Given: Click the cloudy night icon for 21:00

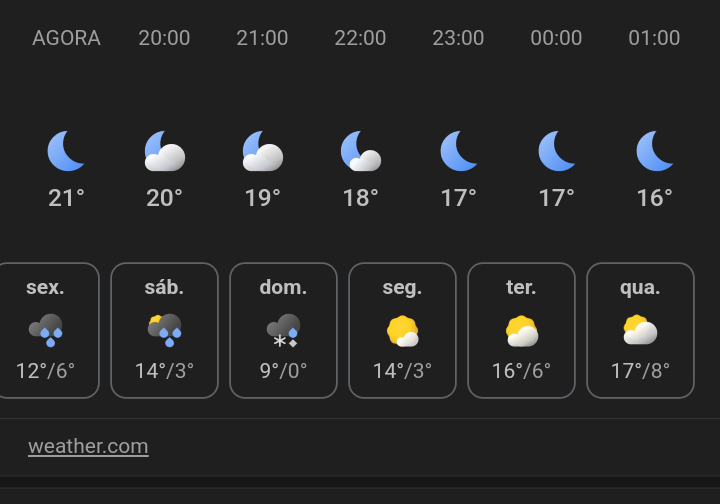Looking at the screenshot, I should (x=263, y=151).
